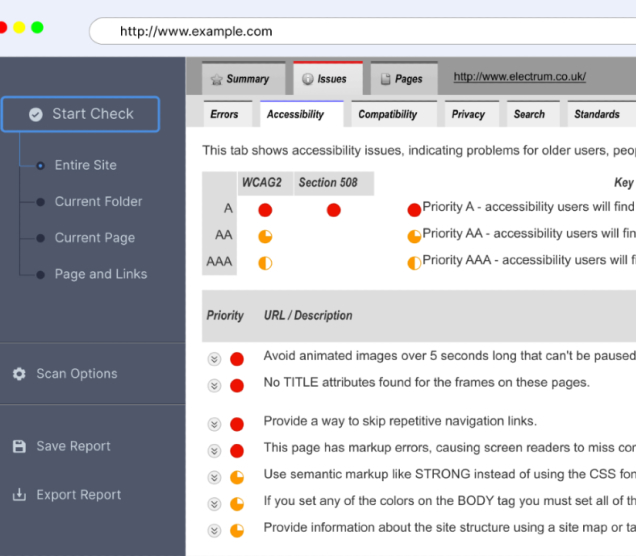This screenshot has height=556, width=636.
Task: Click orange priority icon beside site map issue
Action: [x=237, y=530]
